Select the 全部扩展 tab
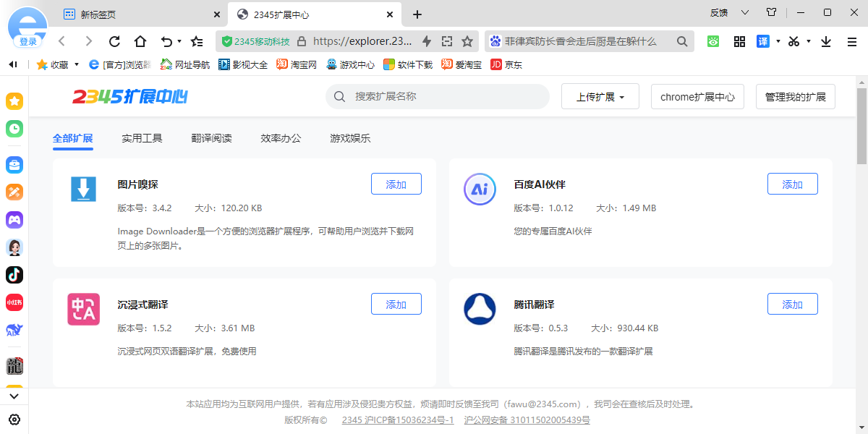This screenshot has width=868, height=434. (73, 138)
